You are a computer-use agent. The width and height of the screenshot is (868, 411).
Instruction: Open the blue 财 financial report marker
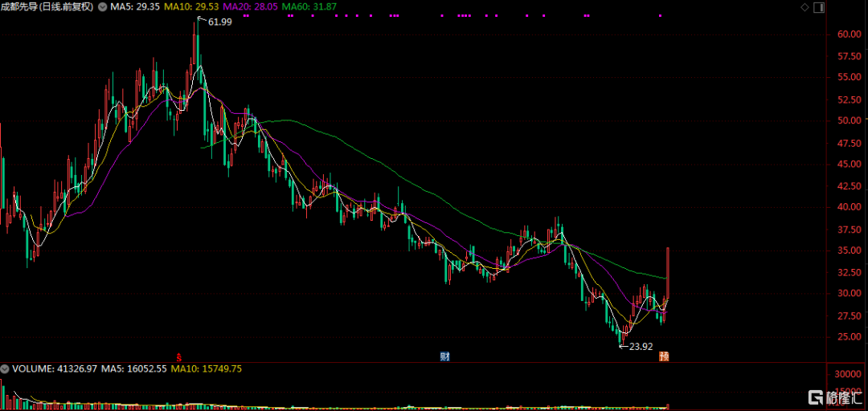click(444, 356)
